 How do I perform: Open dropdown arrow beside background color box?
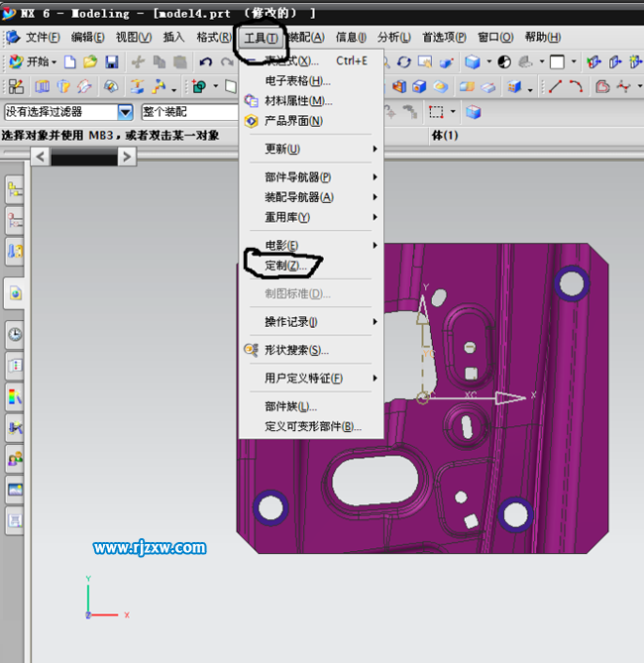[574, 61]
